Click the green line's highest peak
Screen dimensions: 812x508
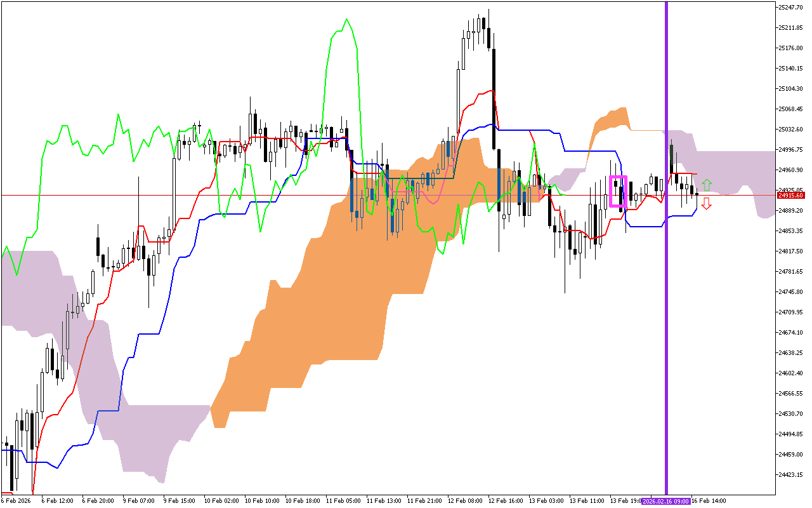(x=346, y=20)
